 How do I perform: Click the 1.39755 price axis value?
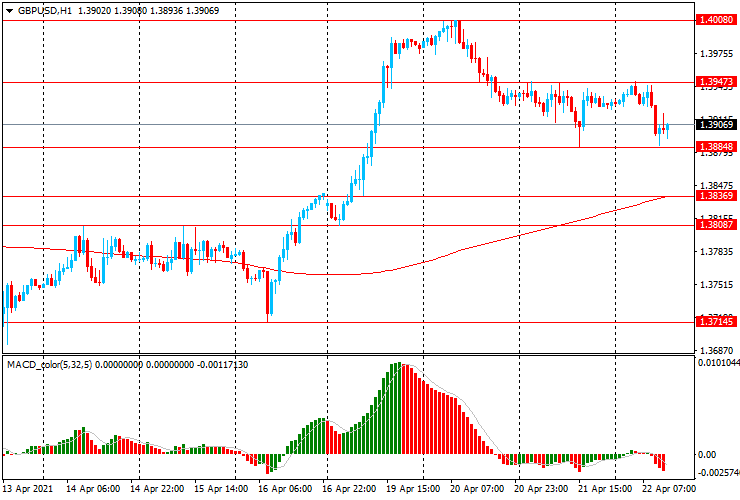coord(717,53)
